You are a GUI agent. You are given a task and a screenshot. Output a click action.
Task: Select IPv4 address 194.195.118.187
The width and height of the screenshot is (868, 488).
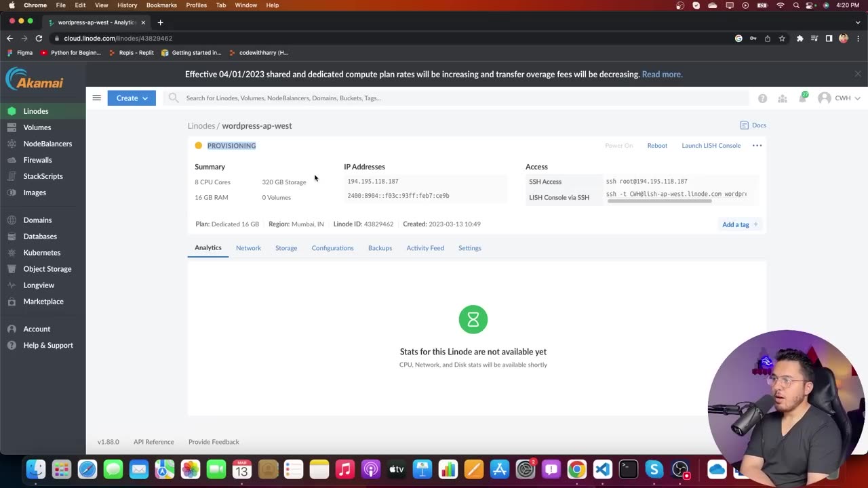coord(373,182)
